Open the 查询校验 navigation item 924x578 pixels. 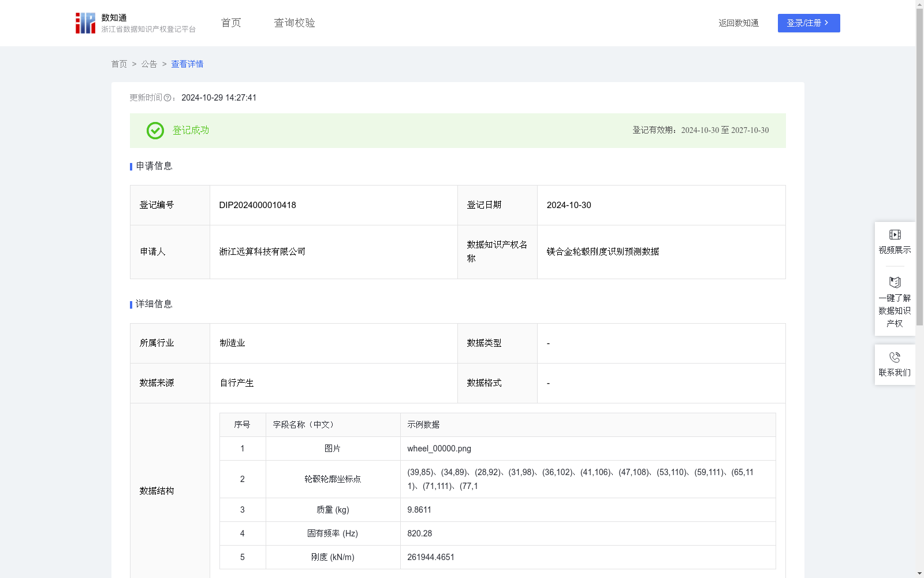pos(295,23)
